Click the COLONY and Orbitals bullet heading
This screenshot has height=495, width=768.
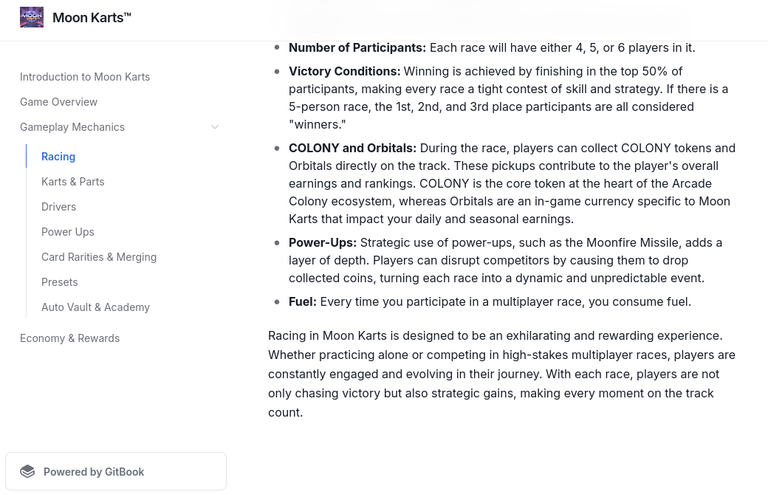pos(352,148)
